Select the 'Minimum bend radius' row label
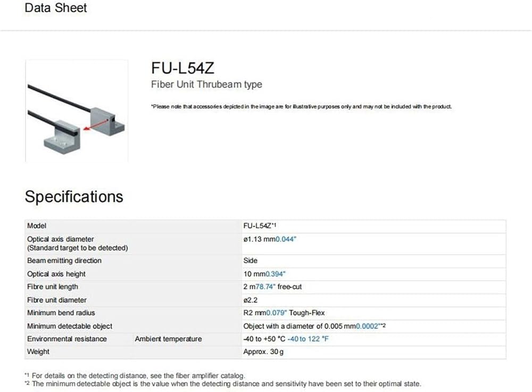Image resolution: width=532 pixels, height=392 pixels. [61, 313]
